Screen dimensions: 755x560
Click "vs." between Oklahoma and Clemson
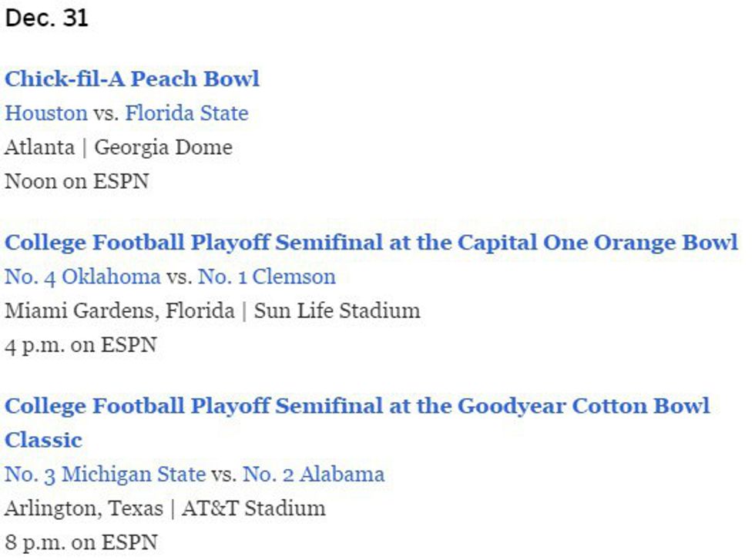pos(179,277)
